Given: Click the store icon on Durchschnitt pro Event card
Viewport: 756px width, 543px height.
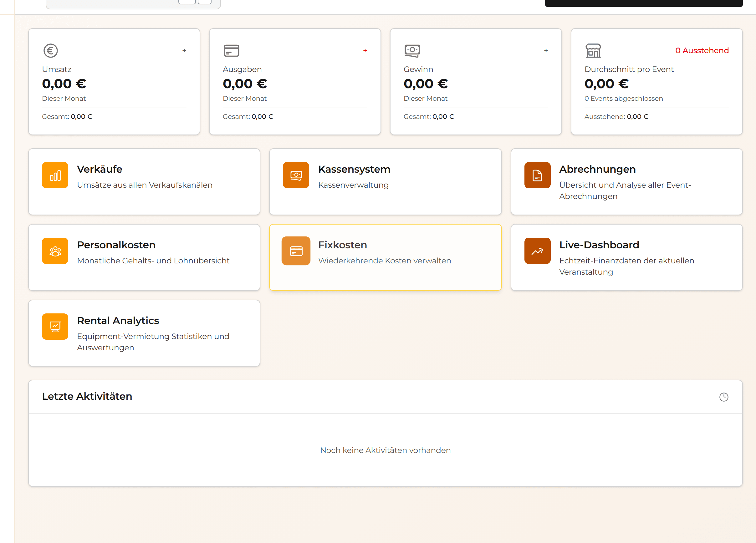Looking at the screenshot, I should tap(593, 51).
